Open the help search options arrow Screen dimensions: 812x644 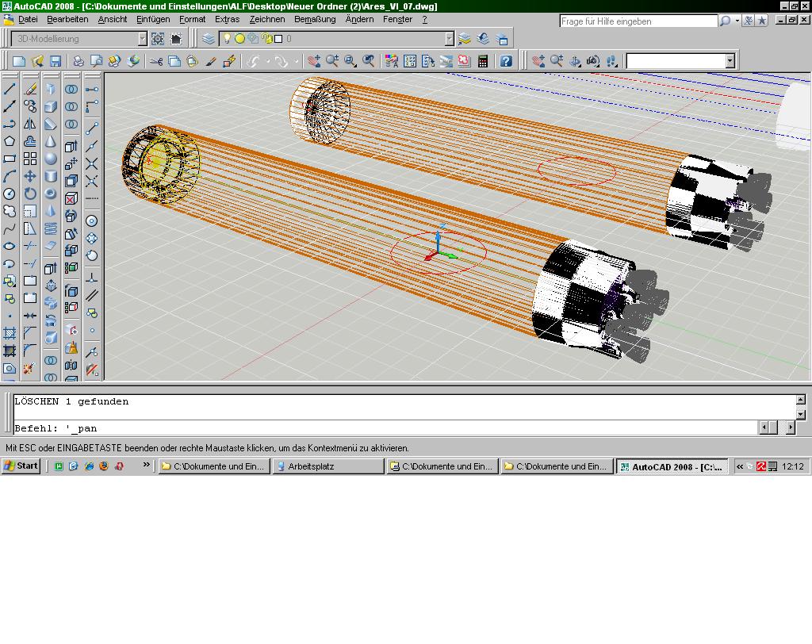[737, 21]
